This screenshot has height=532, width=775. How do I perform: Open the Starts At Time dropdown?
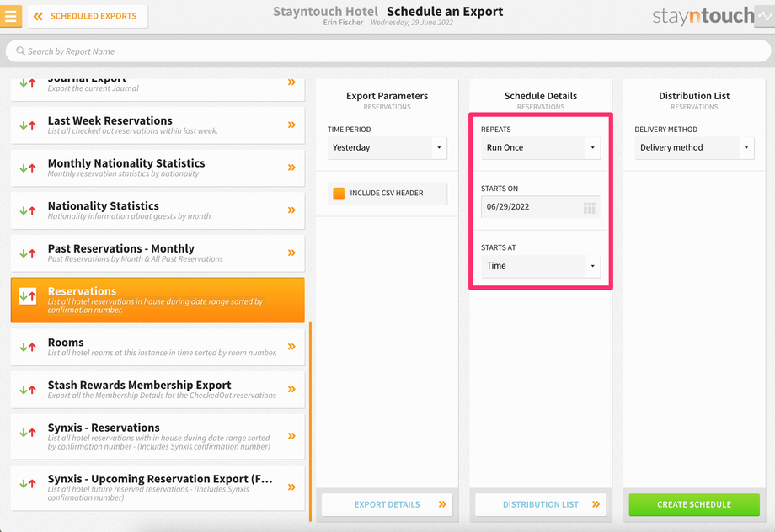click(541, 266)
